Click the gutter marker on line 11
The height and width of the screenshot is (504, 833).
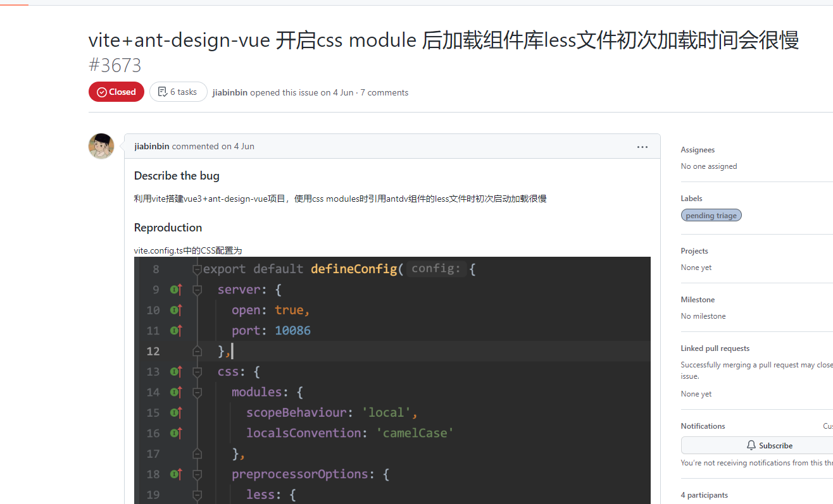coord(176,330)
